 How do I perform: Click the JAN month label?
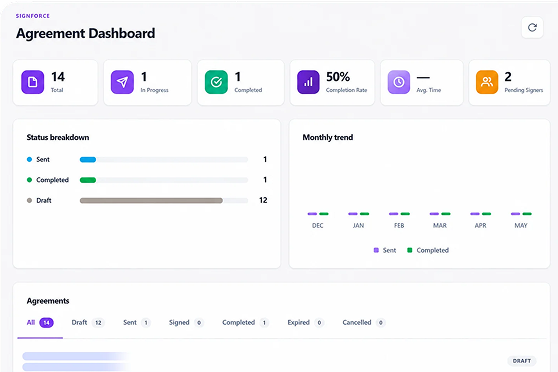pos(358,226)
